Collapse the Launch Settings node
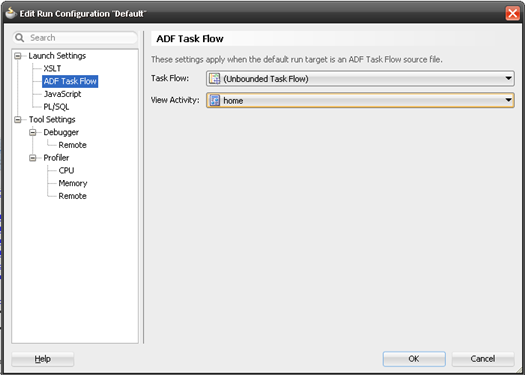 [x=18, y=56]
